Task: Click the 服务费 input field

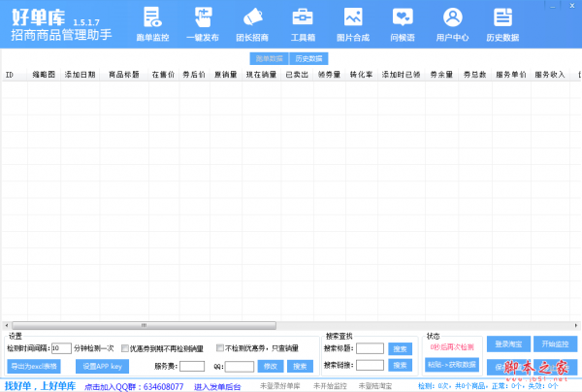Action: 192,366
